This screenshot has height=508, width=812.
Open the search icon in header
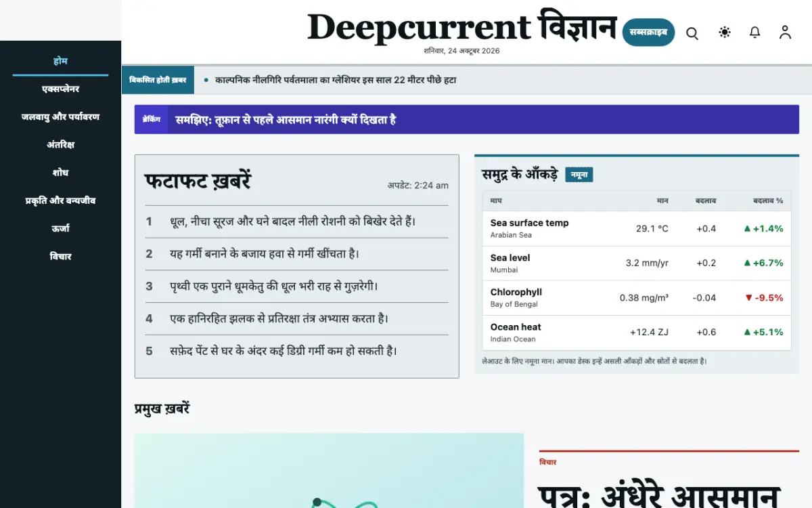click(x=692, y=33)
